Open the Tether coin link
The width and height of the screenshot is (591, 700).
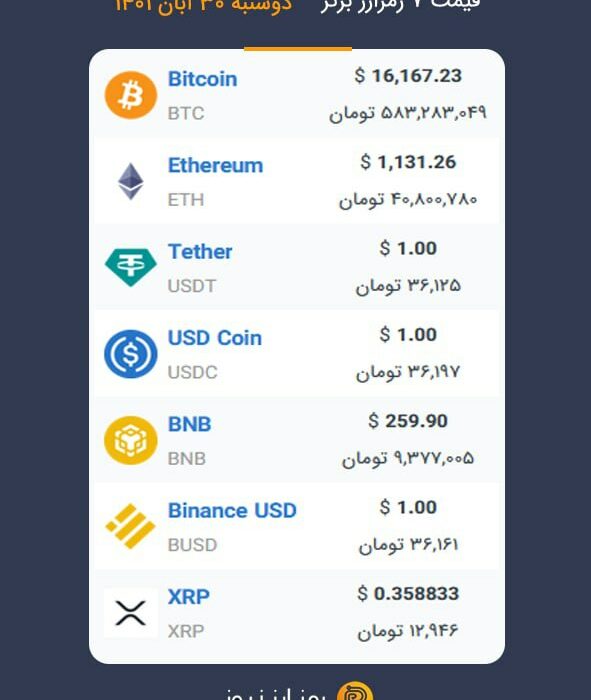coord(200,252)
